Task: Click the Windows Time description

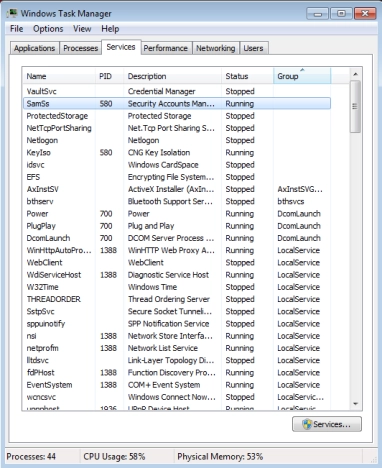Action: click(152, 287)
